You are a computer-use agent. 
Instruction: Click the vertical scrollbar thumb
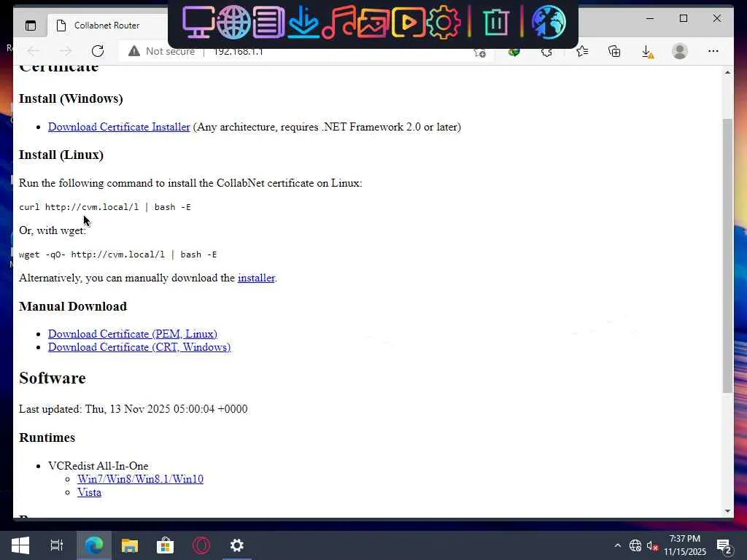[x=727, y=256]
